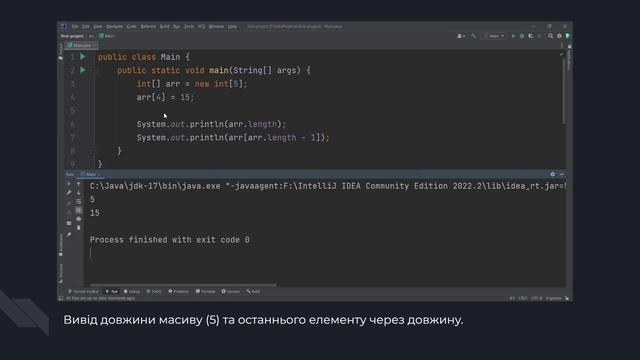The width and height of the screenshot is (640, 360).
Task: Click CRLF line separator in status bar
Action: pyautogui.click(x=522, y=298)
